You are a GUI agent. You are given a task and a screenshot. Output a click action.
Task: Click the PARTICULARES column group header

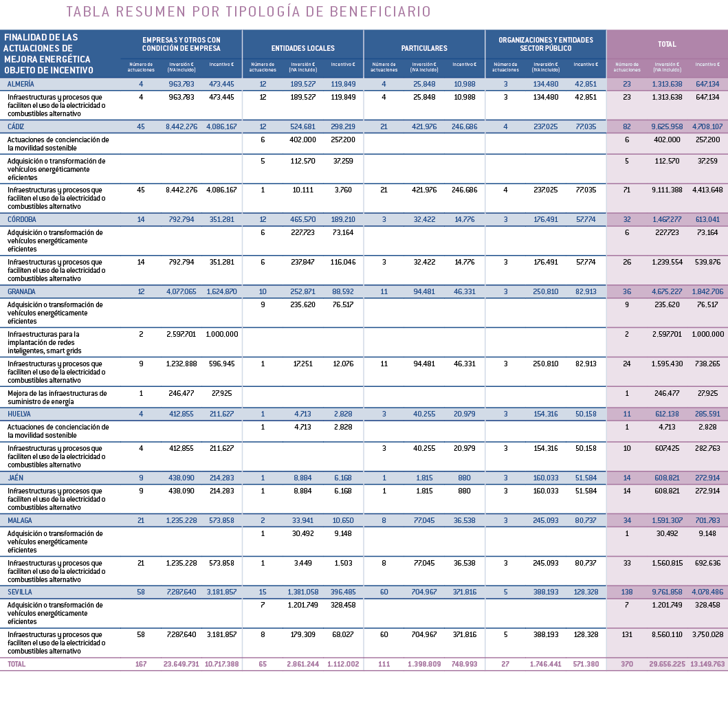425,49
